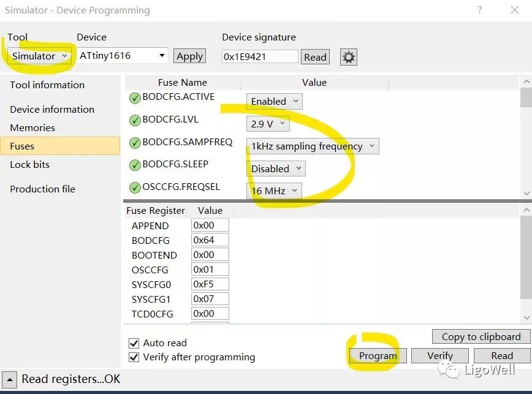532x394 pixels.
Task: Click the Program button
Action: tap(378, 355)
